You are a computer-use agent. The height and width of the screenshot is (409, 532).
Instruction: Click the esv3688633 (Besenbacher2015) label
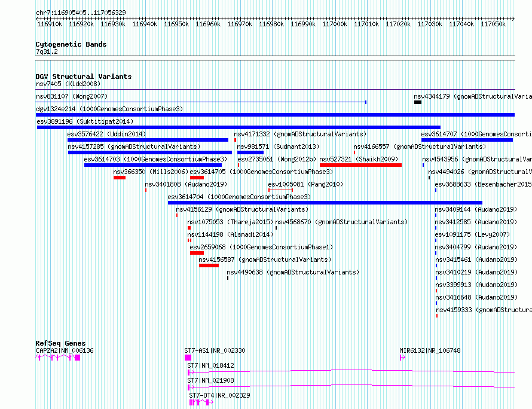point(483,184)
